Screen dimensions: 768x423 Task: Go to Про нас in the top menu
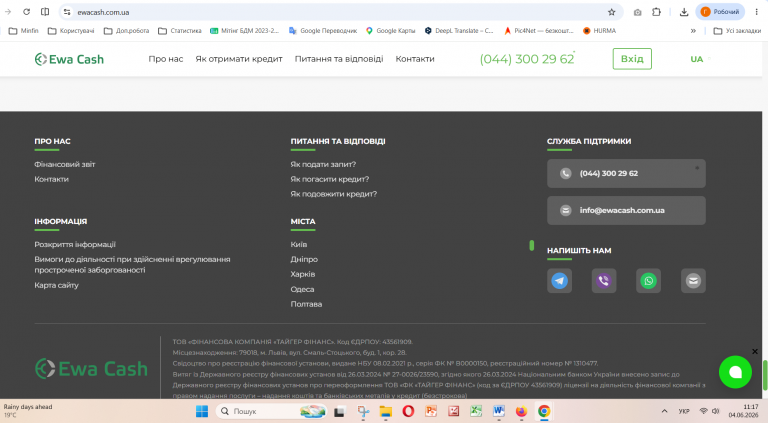[x=166, y=59]
